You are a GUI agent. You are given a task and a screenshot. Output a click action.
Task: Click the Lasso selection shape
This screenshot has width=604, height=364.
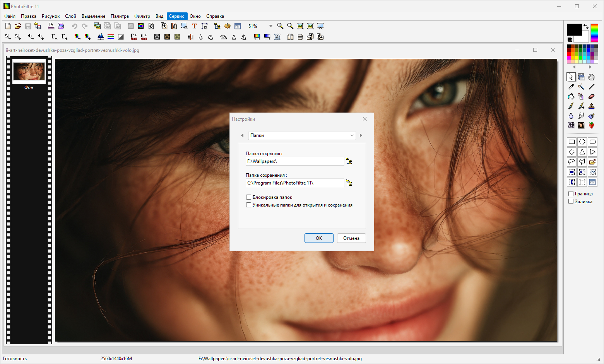[571, 162]
